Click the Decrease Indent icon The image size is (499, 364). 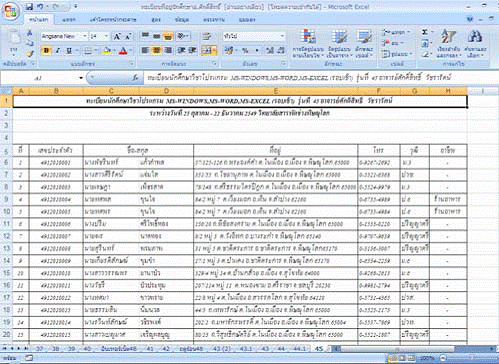coord(181,51)
